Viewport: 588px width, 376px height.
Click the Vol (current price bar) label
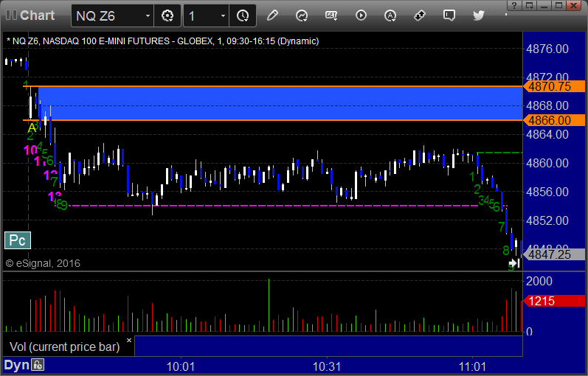click(64, 347)
